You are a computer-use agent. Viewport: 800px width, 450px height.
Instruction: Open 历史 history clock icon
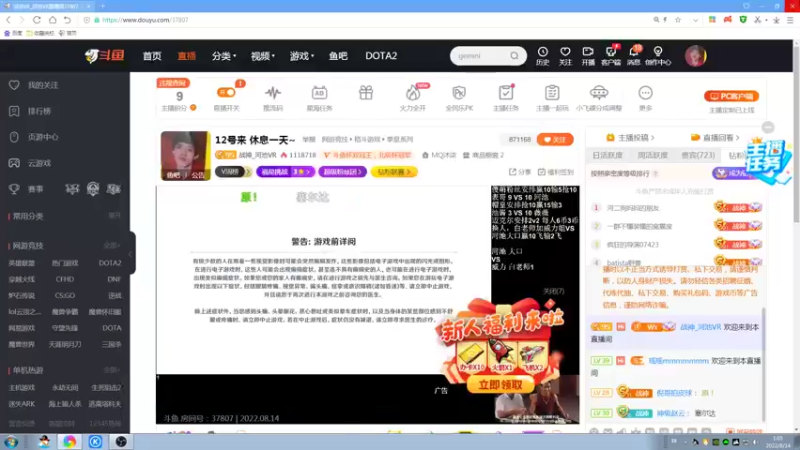542,56
